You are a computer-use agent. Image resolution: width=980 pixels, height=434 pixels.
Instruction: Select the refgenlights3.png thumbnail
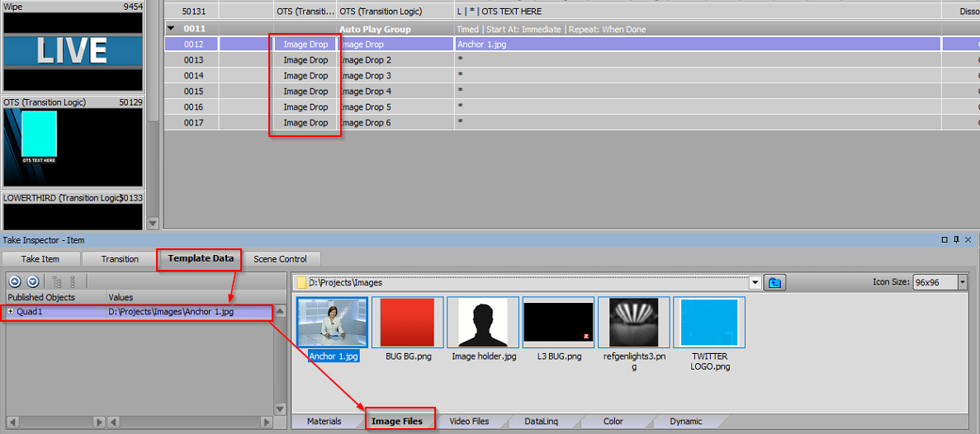click(x=634, y=323)
